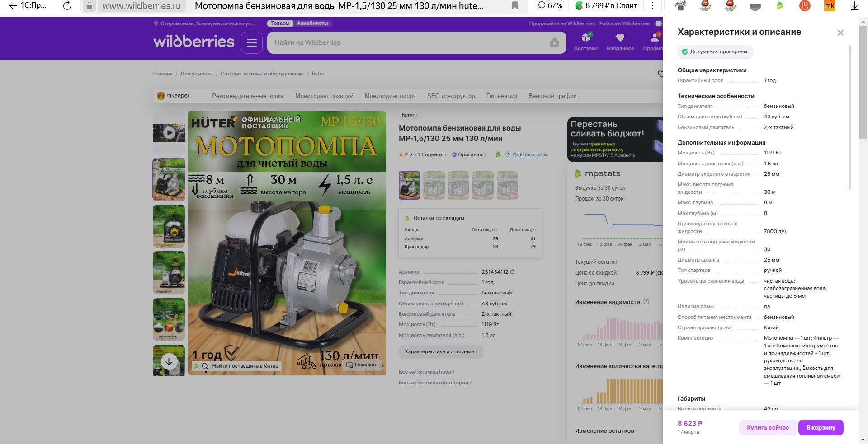Click the visibility change help icon
Viewport: 868px width, 444px height.
click(x=646, y=302)
